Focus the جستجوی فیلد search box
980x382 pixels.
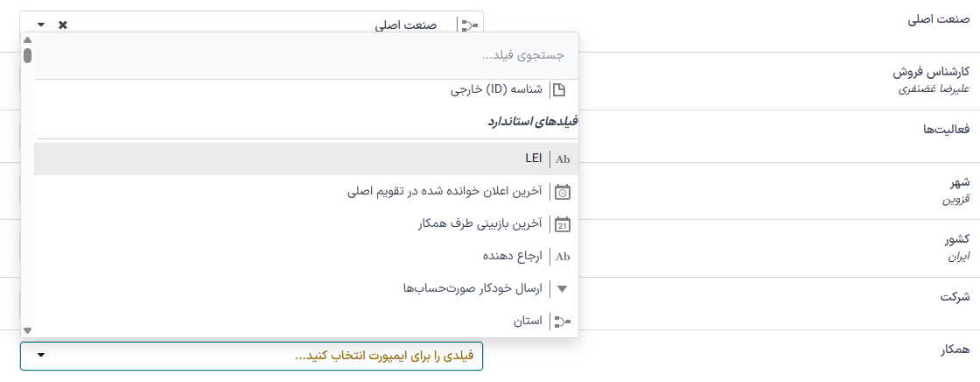[x=306, y=55]
